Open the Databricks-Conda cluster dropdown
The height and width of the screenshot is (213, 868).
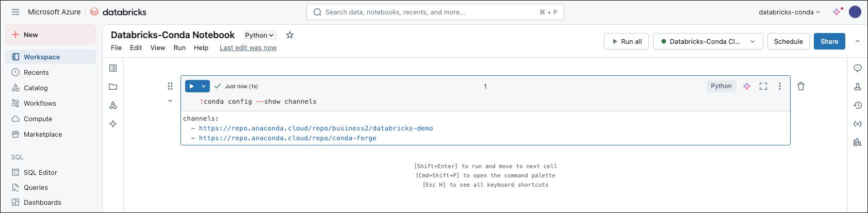pyautogui.click(x=708, y=41)
